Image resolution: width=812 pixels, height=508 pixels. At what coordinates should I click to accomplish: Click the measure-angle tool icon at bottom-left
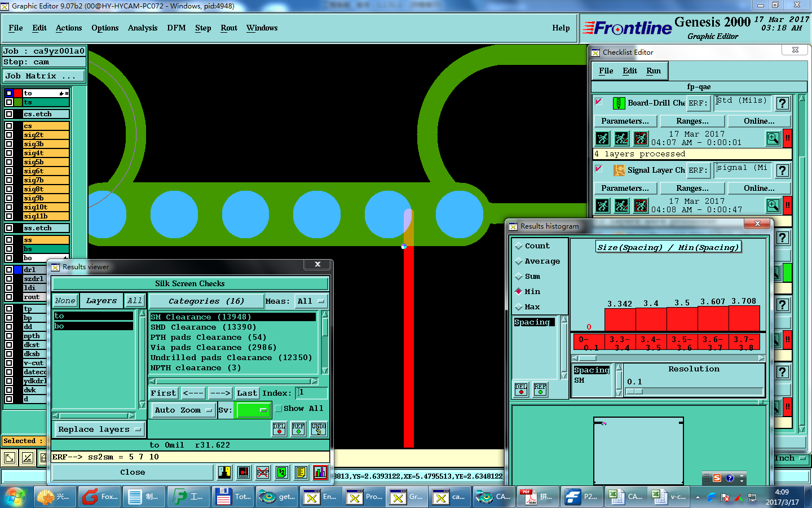[x=28, y=458]
